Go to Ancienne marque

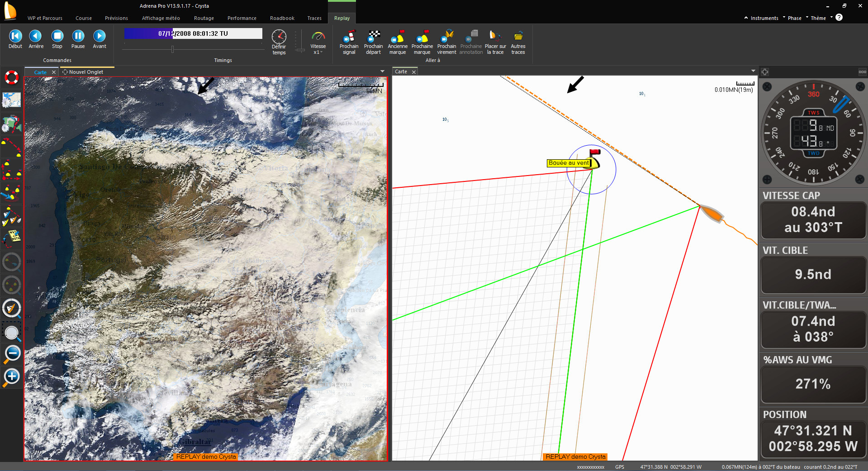[398, 42]
